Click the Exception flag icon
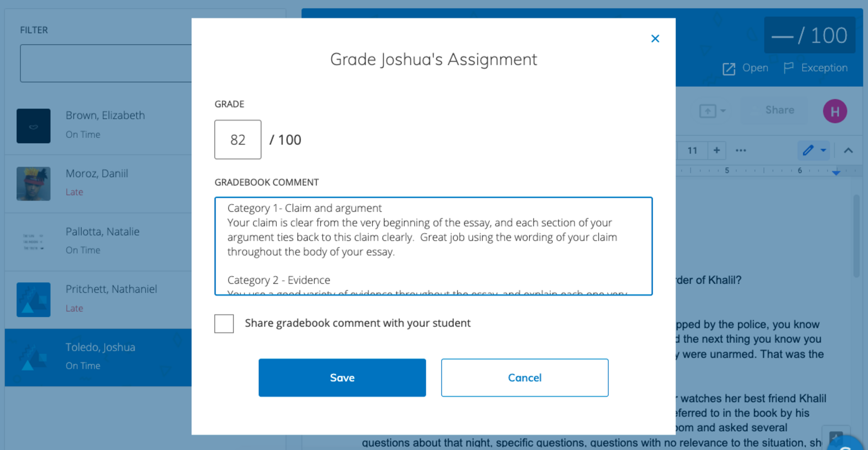Screen dimensions: 868x450 pos(788,68)
